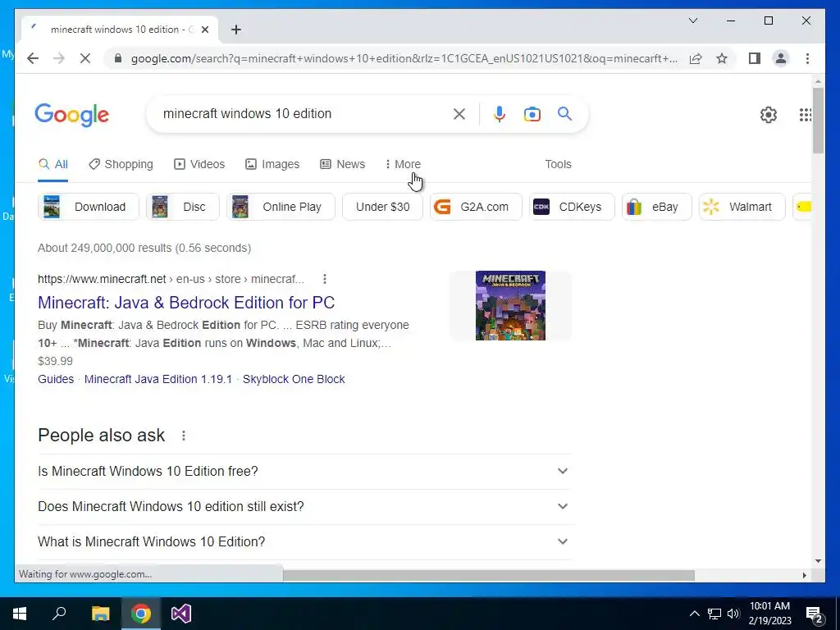
Task: Go back using browser back arrow
Action: pyautogui.click(x=33, y=58)
